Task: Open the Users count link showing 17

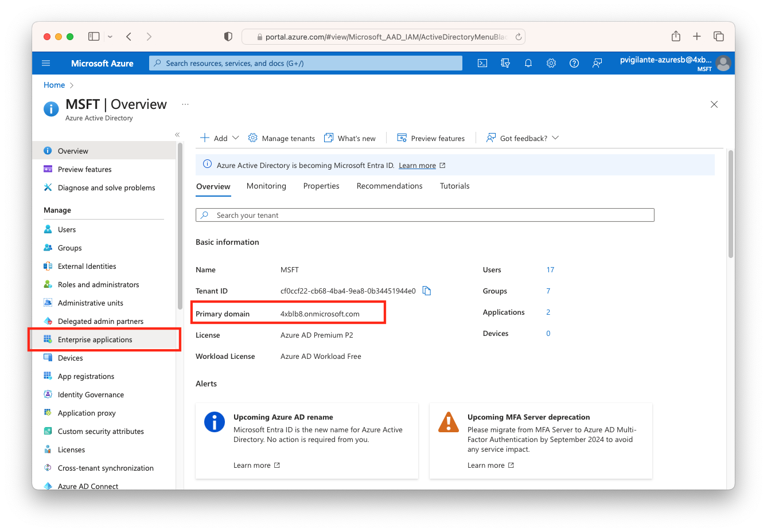Action: pos(550,269)
